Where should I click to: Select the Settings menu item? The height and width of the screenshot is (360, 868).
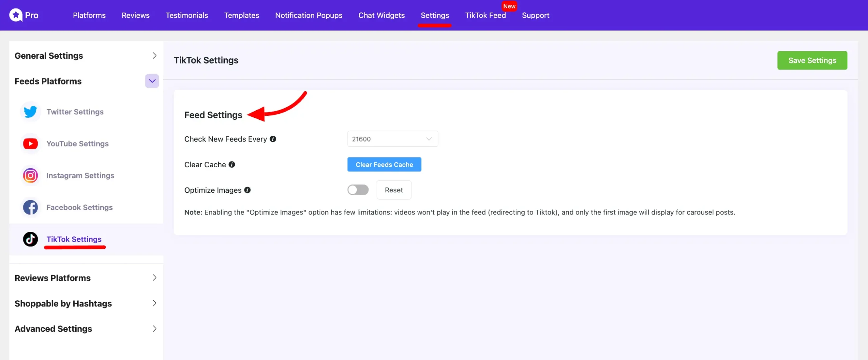point(435,15)
